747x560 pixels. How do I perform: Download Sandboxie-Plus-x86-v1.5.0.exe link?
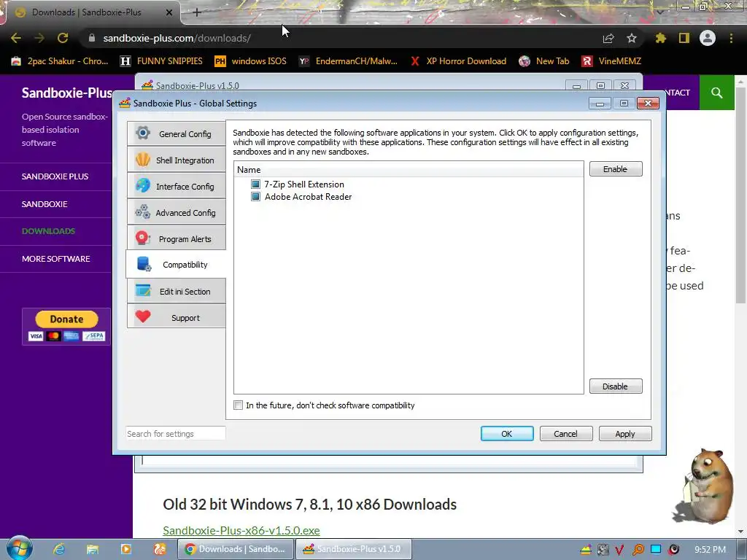[x=241, y=530]
